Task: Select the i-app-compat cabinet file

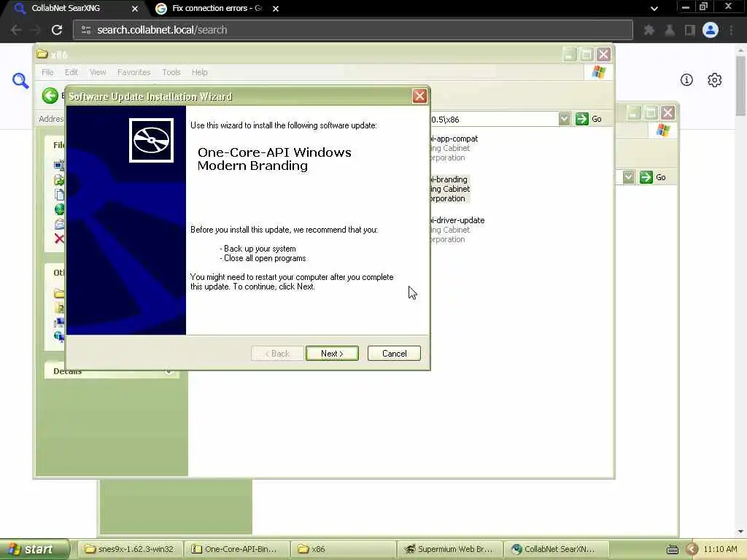Action: pos(453,148)
